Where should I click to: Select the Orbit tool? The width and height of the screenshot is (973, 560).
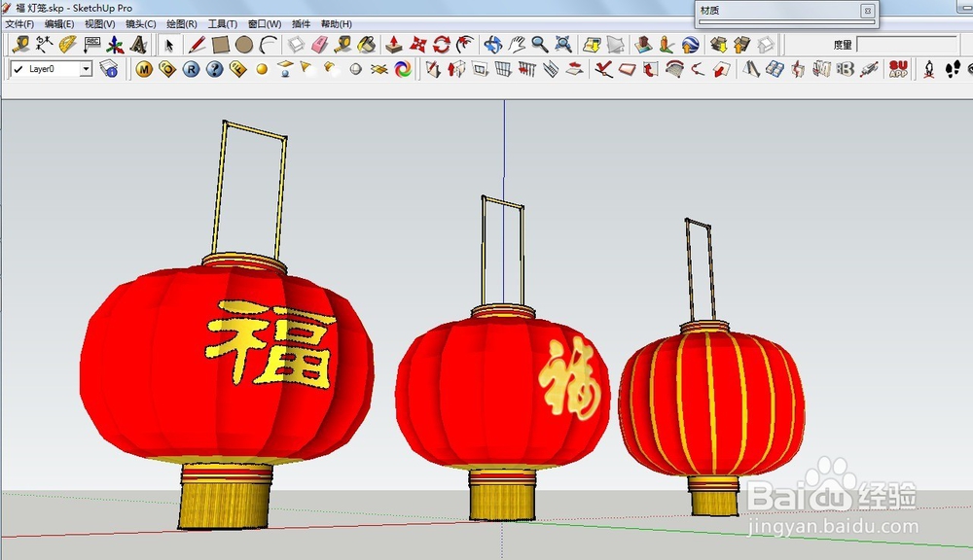click(x=493, y=45)
